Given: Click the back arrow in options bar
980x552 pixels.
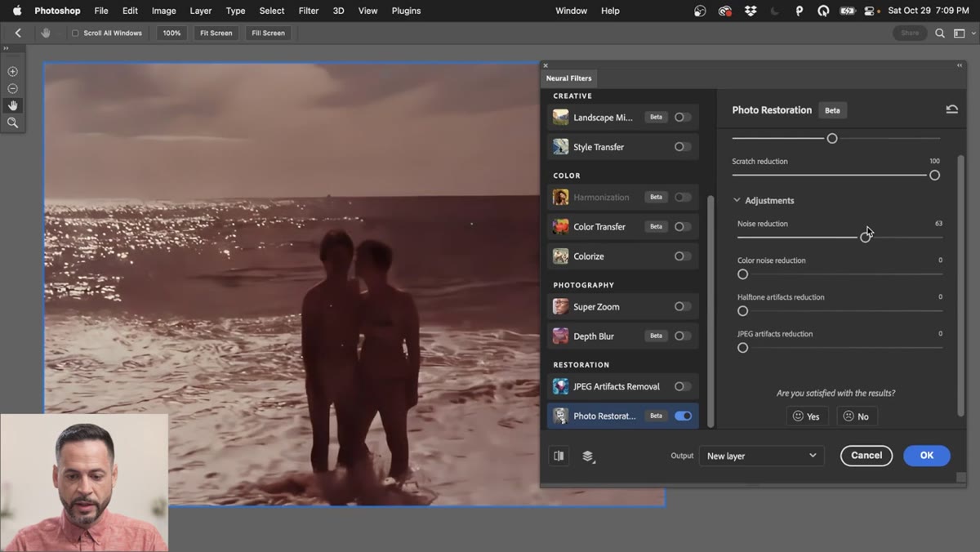Looking at the screenshot, I should 18,33.
